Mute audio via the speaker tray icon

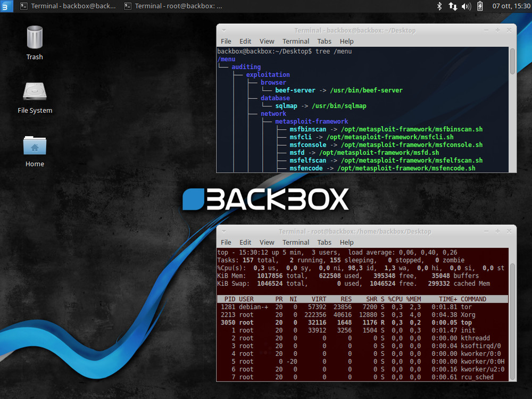466,6
